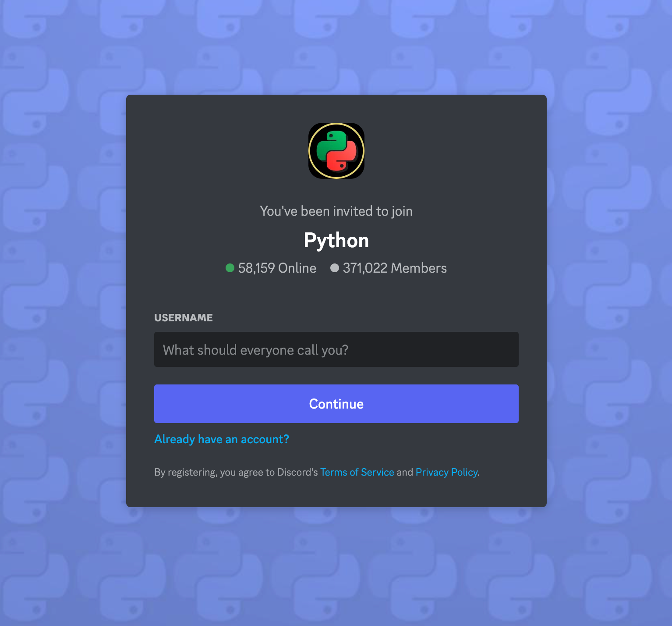
Task: Click the USERNAME field label
Action: pos(184,318)
